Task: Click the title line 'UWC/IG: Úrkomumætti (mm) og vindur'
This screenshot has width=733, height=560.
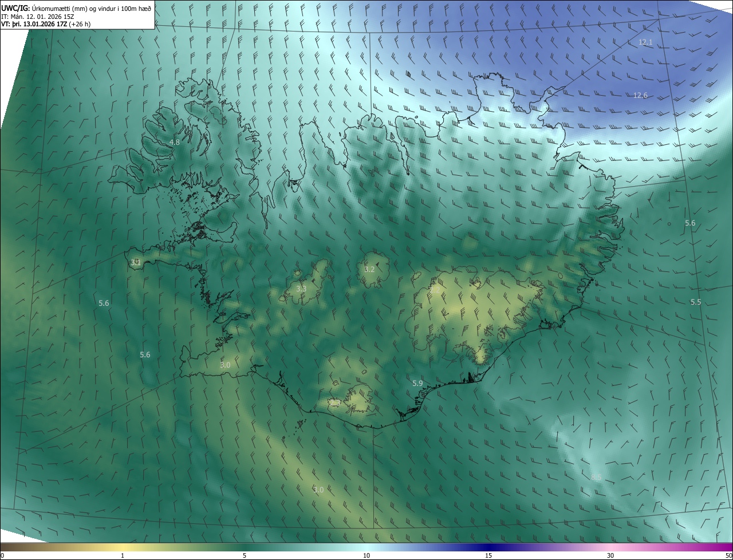Action: (x=76, y=7)
